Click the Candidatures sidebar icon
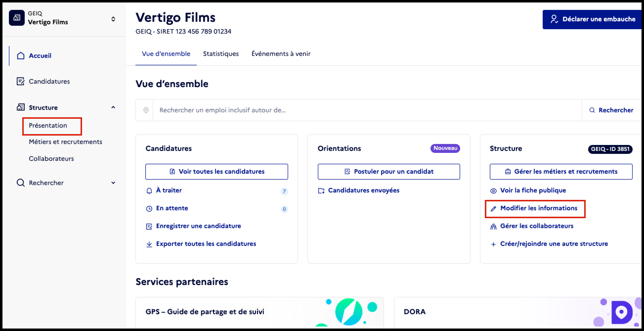 point(21,81)
